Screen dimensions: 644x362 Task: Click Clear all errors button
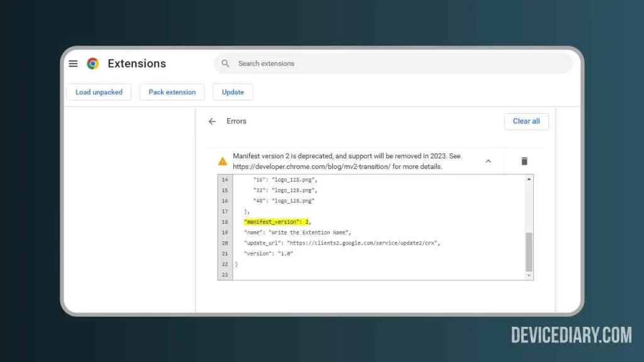coord(526,121)
